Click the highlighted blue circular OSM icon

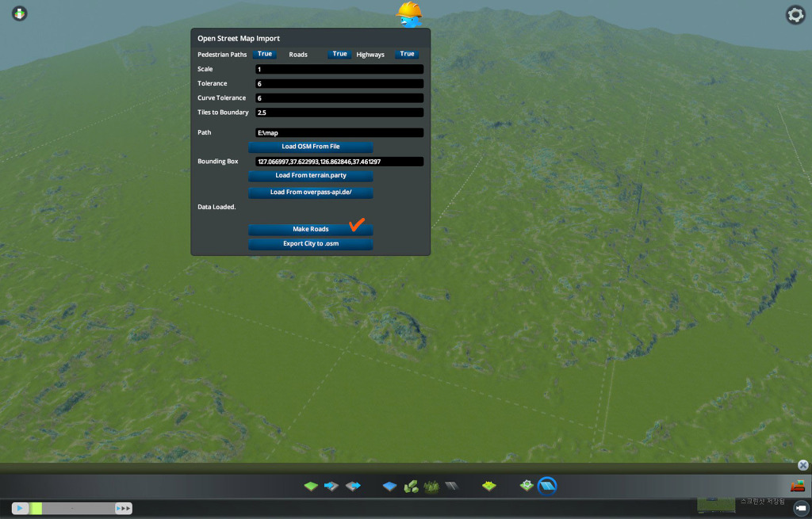[547, 485]
